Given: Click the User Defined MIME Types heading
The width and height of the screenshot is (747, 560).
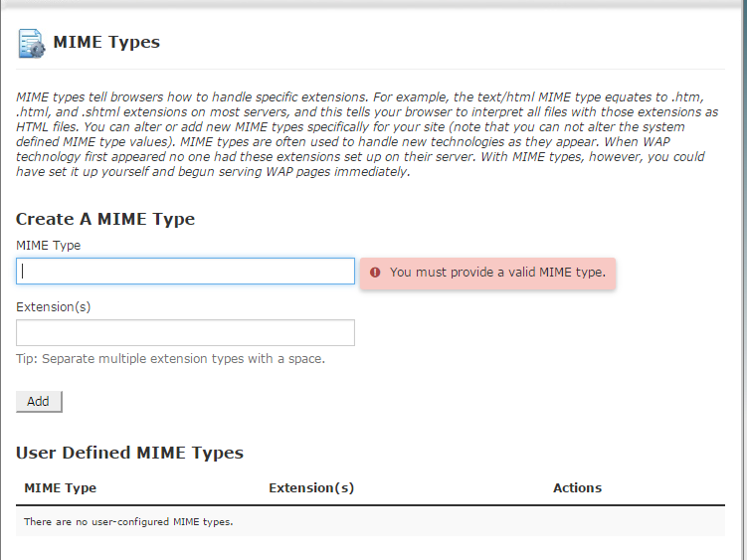Looking at the screenshot, I should 129,453.
